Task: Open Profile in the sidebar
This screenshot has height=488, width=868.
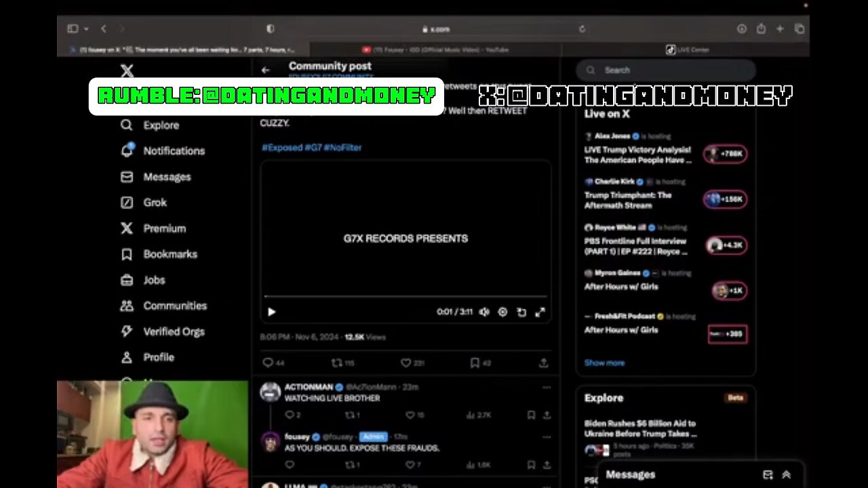Action: 146,357
